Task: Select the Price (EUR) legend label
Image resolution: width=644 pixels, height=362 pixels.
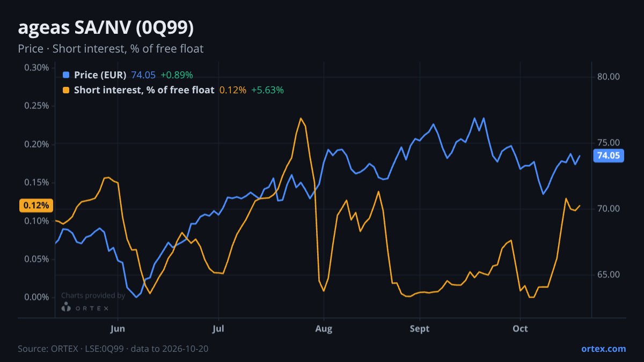Action: click(100, 75)
